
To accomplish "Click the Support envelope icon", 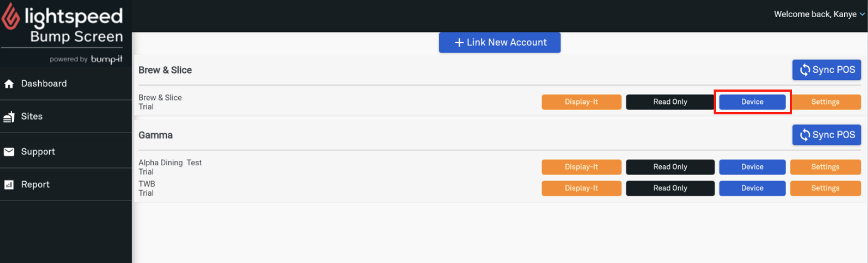I will coord(9,151).
